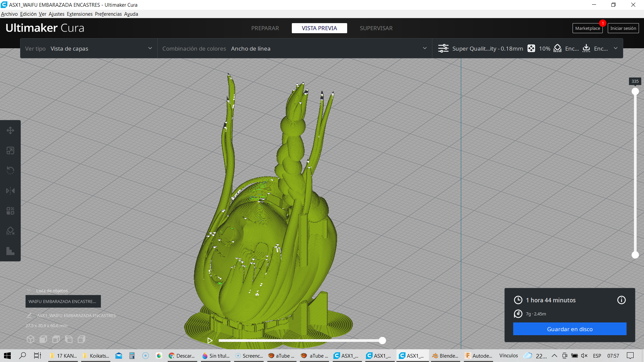Switch to Blender in the taskbar

(445, 356)
